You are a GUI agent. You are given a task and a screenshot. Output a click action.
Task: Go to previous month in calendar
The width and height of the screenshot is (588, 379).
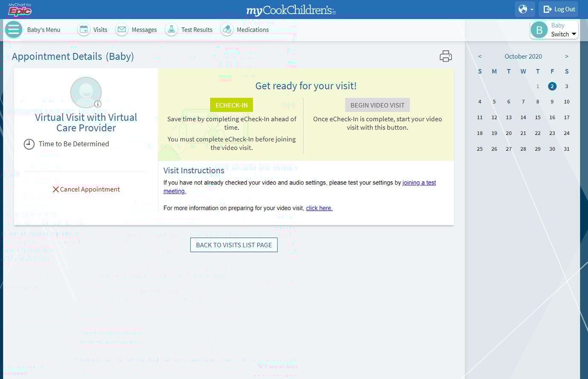coord(480,56)
